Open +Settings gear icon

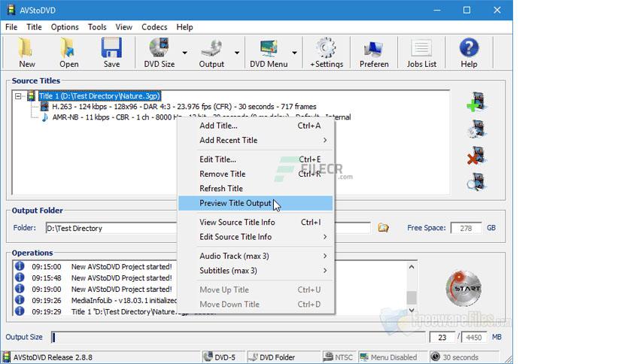point(326,53)
